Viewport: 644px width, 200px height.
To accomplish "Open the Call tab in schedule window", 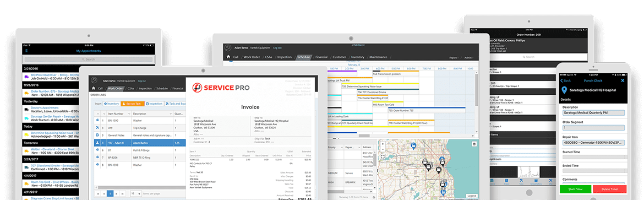I will tap(236, 57).
